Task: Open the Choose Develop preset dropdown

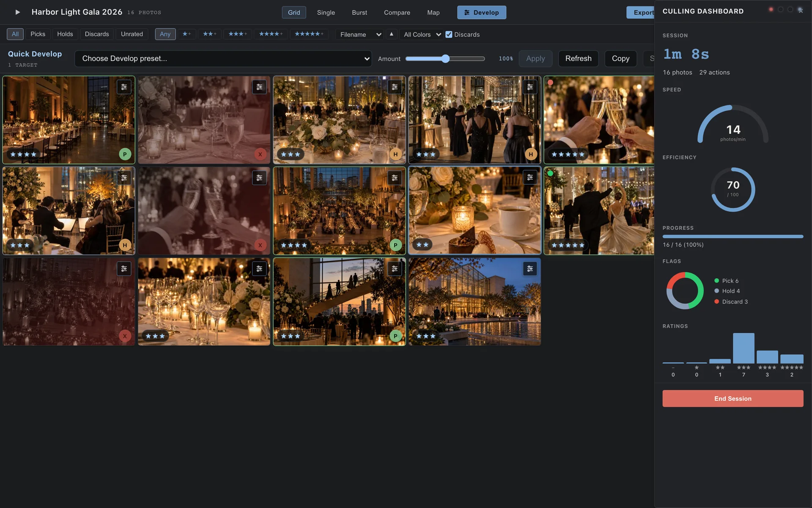Action: (x=223, y=58)
